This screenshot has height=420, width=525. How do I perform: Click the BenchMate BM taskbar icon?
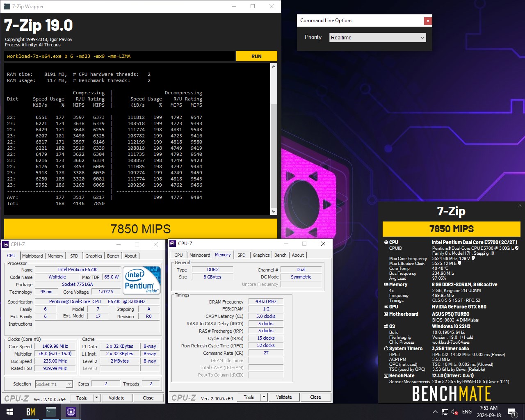tap(31, 412)
